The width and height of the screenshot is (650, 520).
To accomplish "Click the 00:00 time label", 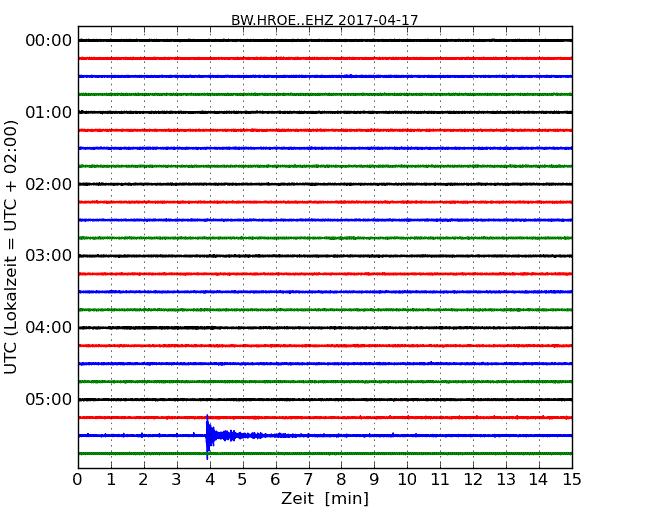I will pos(49,41).
